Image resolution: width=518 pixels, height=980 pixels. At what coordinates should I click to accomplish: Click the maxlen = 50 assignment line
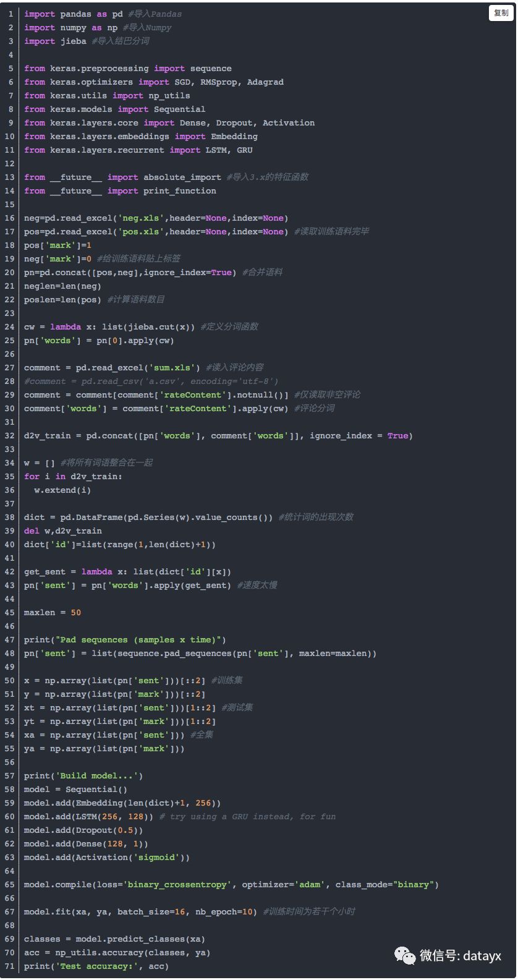tap(53, 612)
